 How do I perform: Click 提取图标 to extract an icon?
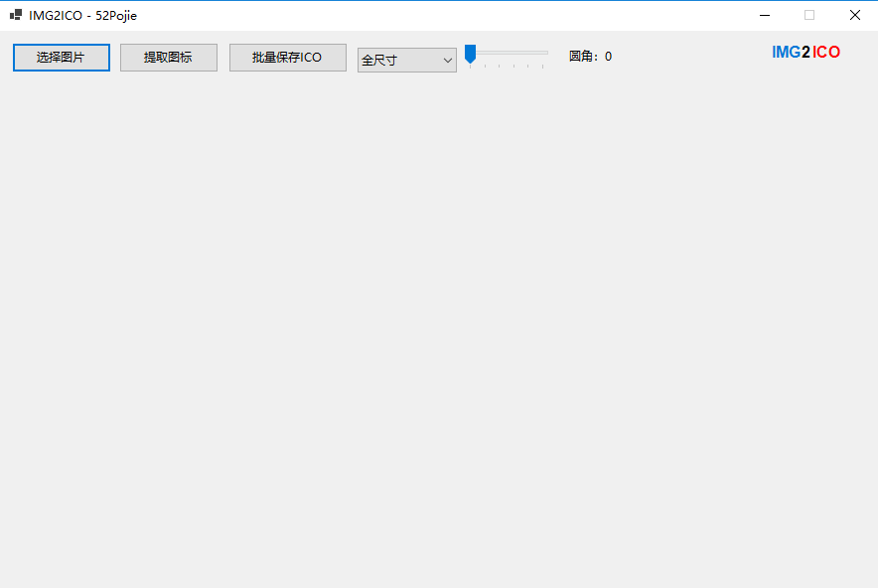point(168,57)
